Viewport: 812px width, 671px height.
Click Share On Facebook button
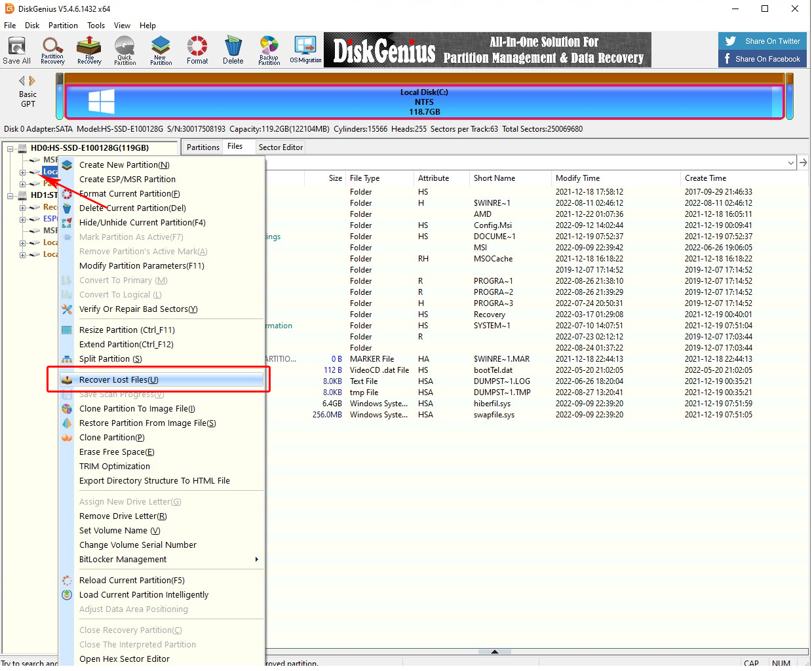pyautogui.click(x=763, y=59)
